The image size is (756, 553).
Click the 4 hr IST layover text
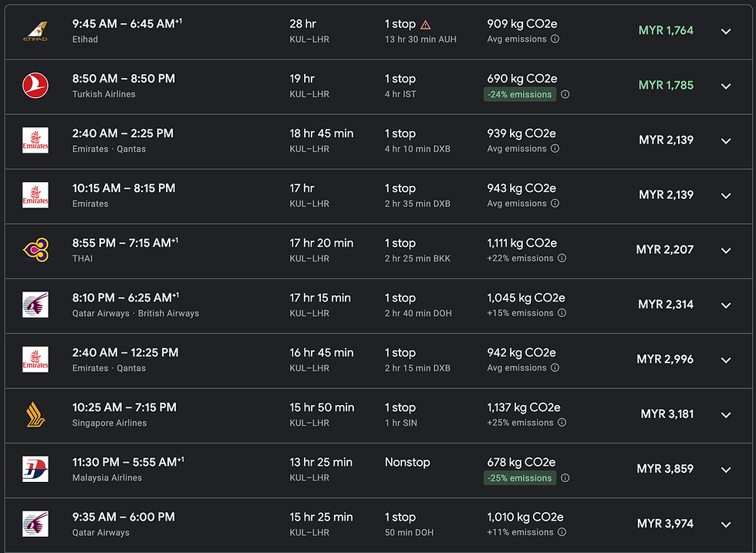[x=400, y=94]
